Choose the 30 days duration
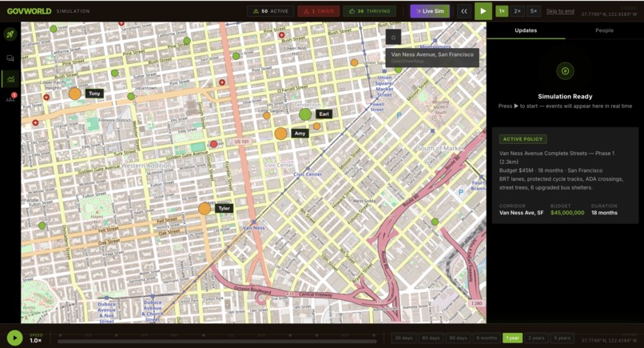This screenshot has height=348, width=644. [403, 338]
